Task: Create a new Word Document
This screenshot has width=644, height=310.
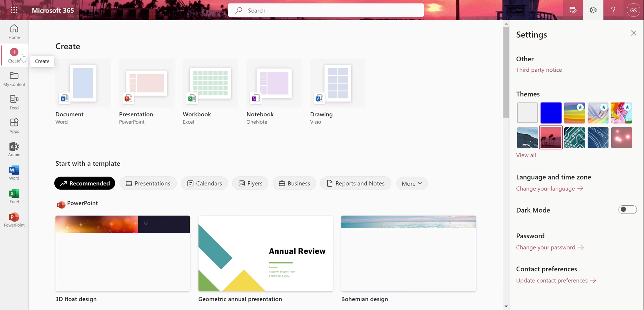Action: [83, 92]
